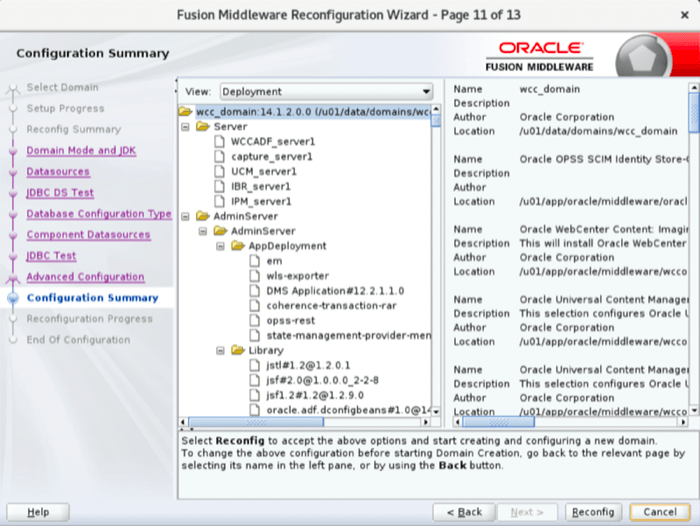Screen dimensions: 700x526
Task: Select the wls-exporter deployment entry
Action: [298, 276]
